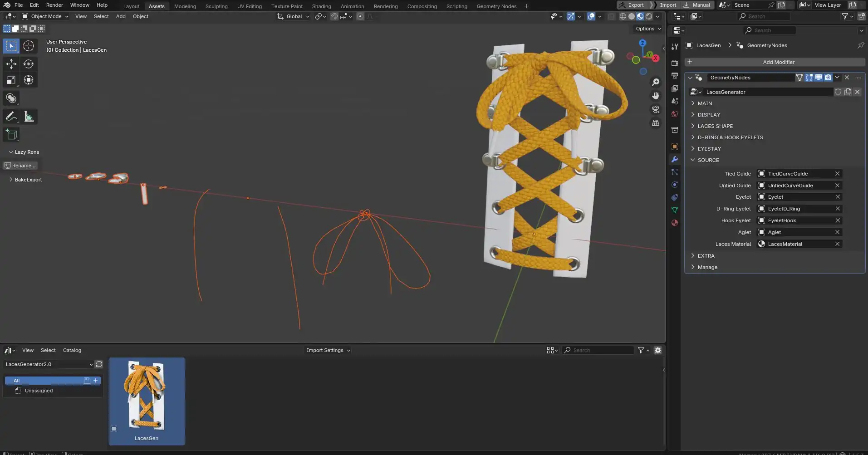Open the Object Mode dropdown
The image size is (868, 455).
pyautogui.click(x=45, y=16)
